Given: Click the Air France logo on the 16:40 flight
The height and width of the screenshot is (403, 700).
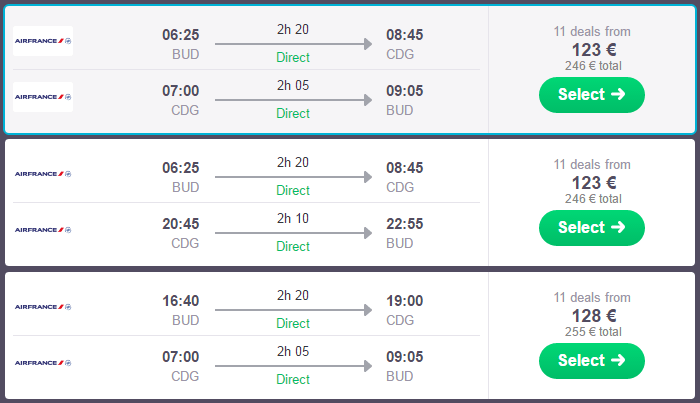Looking at the screenshot, I should pos(43,306).
